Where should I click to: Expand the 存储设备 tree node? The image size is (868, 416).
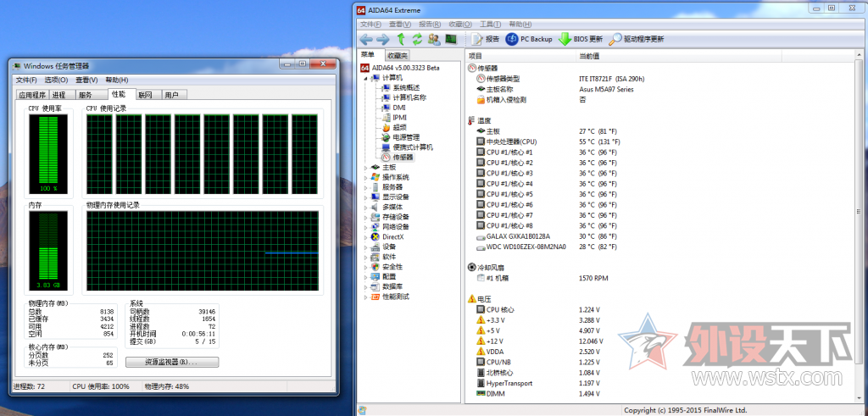click(x=366, y=217)
